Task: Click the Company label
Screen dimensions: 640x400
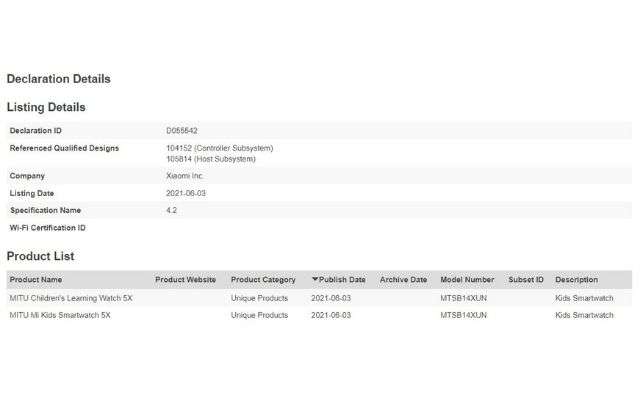Action: (x=27, y=176)
